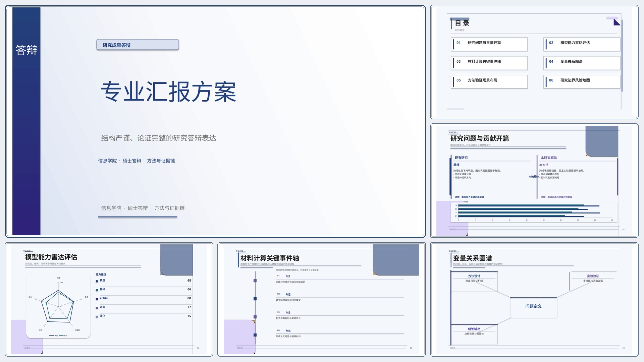
Task: Click the M3 timeline square marker
Action: click(255, 317)
